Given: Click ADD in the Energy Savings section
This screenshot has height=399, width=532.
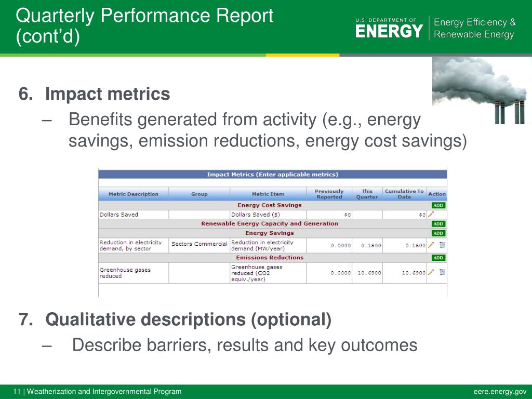Looking at the screenshot, I should [x=438, y=233].
